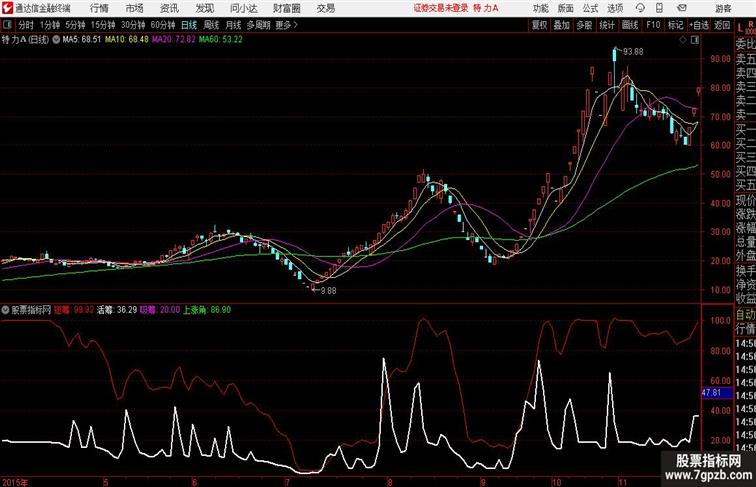Switch to the 周线 weekly tab
This screenshot has width=756, height=487.
[211, 25]
